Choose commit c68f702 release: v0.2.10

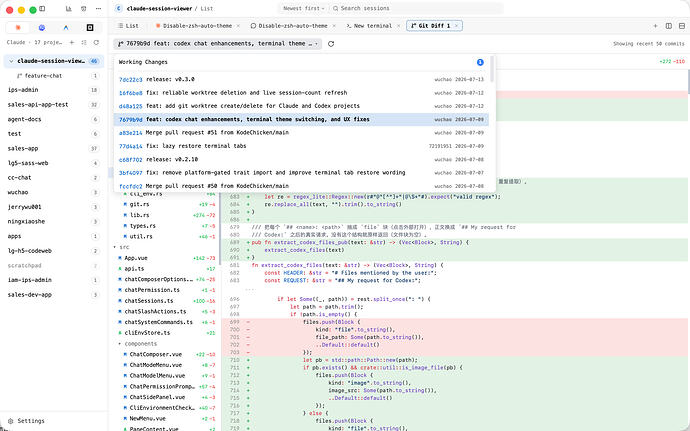tap(301, 159)
